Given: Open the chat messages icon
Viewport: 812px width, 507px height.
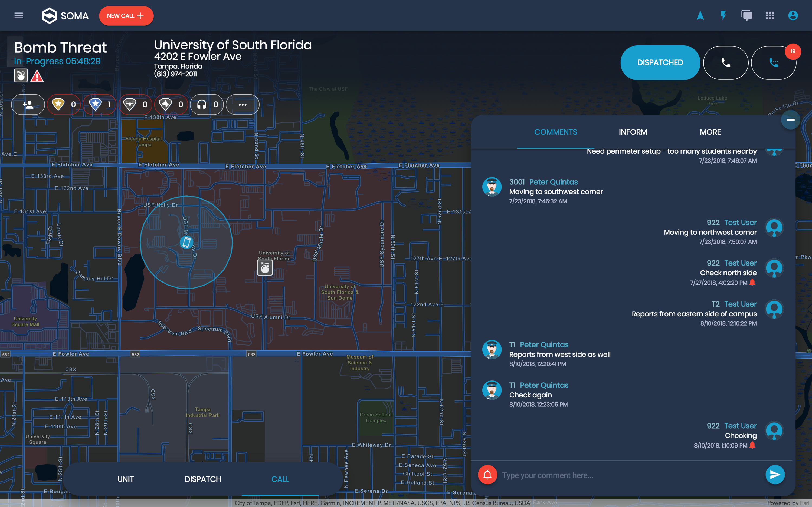Looking at the screenshot, I should tap(746, 16).
